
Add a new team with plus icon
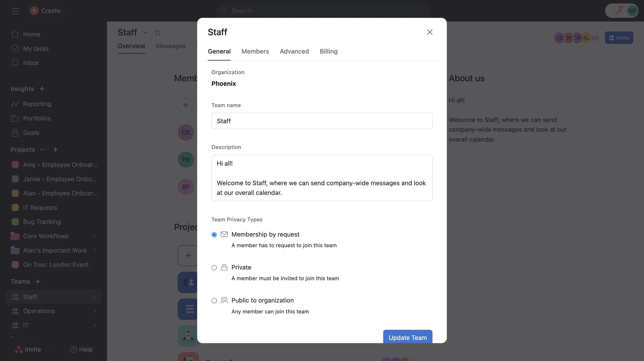[38, 281]
